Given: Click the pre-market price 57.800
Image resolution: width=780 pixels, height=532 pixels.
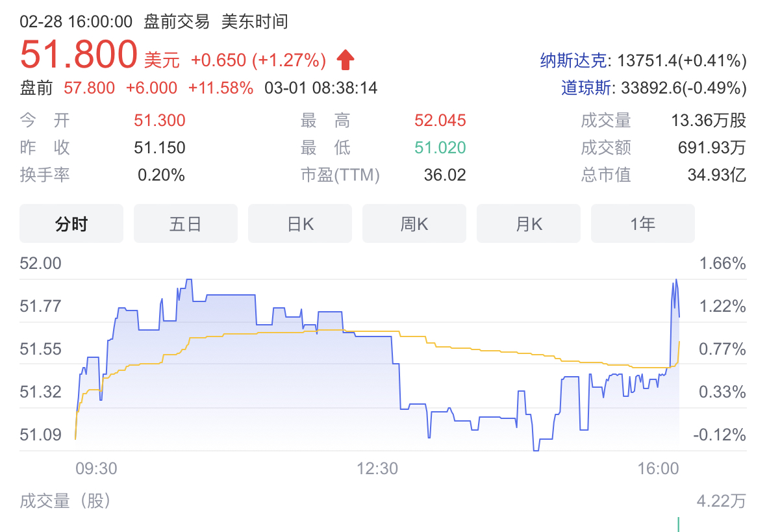Looking at the screenshot, I should pos(89,88).
